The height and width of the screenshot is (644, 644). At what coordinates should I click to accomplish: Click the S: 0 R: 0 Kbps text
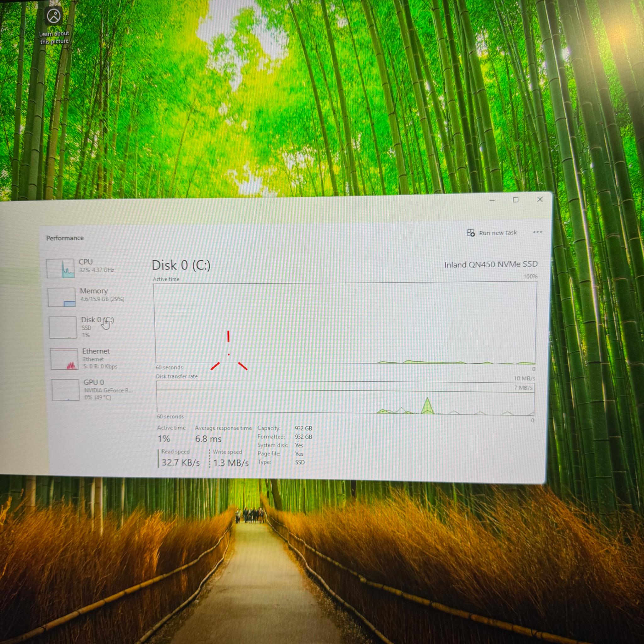[x=100, y=366]
